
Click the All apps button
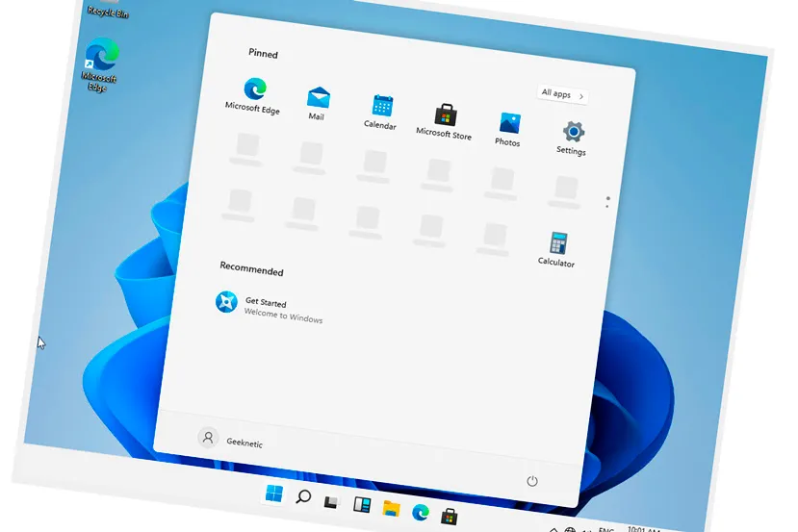pyautogui.click(x=562, y=94)
